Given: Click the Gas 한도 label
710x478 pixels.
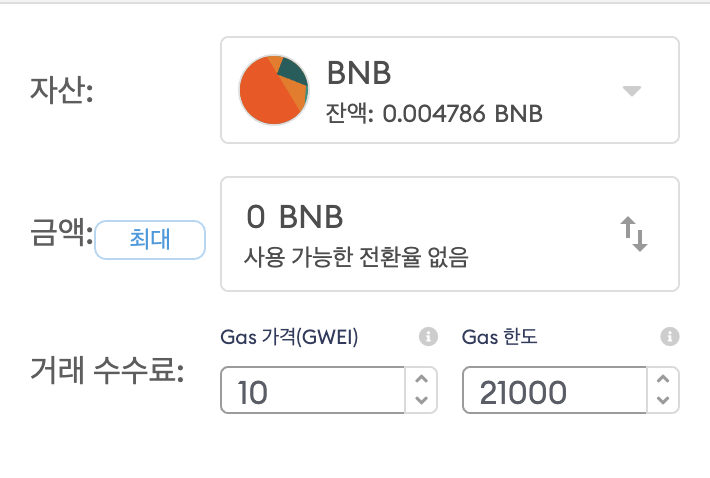Looking at the screenshot, I should tap(499, 337).
